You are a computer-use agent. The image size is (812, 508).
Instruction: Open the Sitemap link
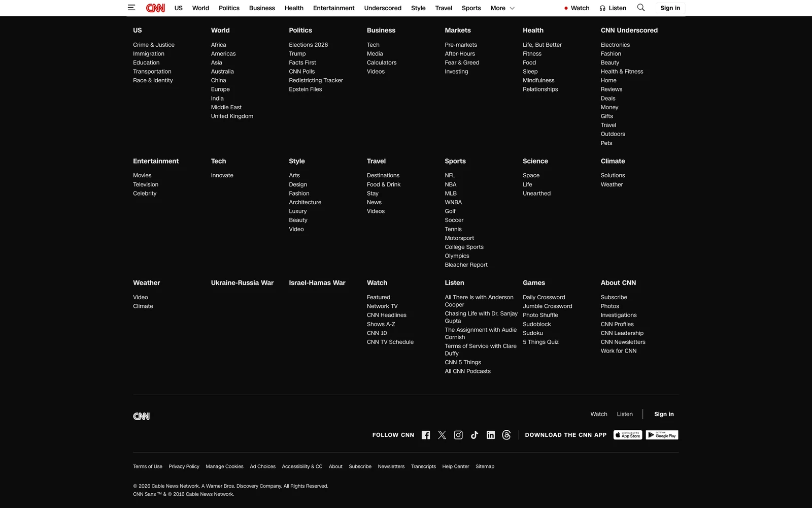[x=485, y=466]
